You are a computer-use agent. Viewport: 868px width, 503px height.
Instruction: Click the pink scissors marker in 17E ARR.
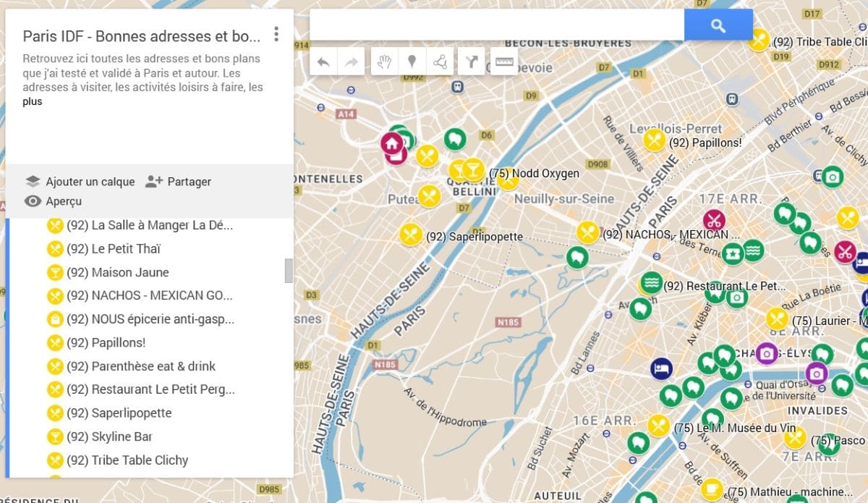(714, 220)
